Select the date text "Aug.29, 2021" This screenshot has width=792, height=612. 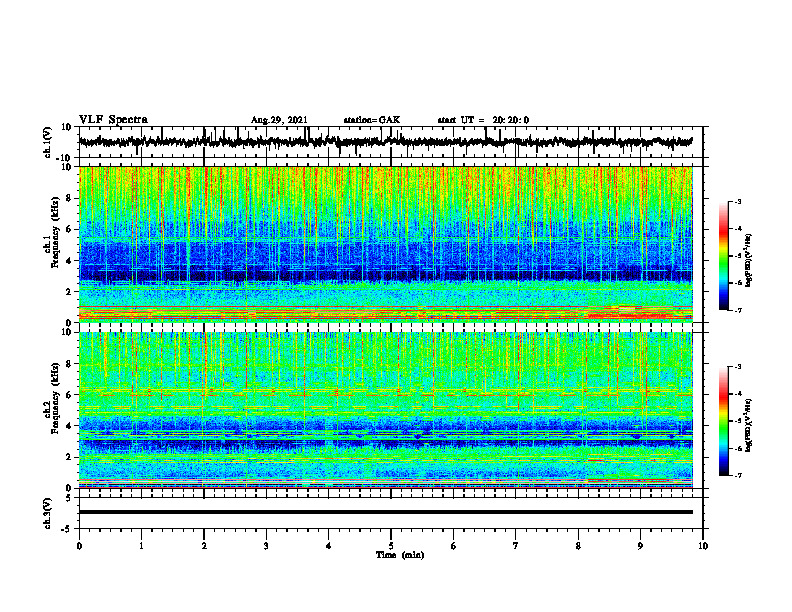point(279,120)
